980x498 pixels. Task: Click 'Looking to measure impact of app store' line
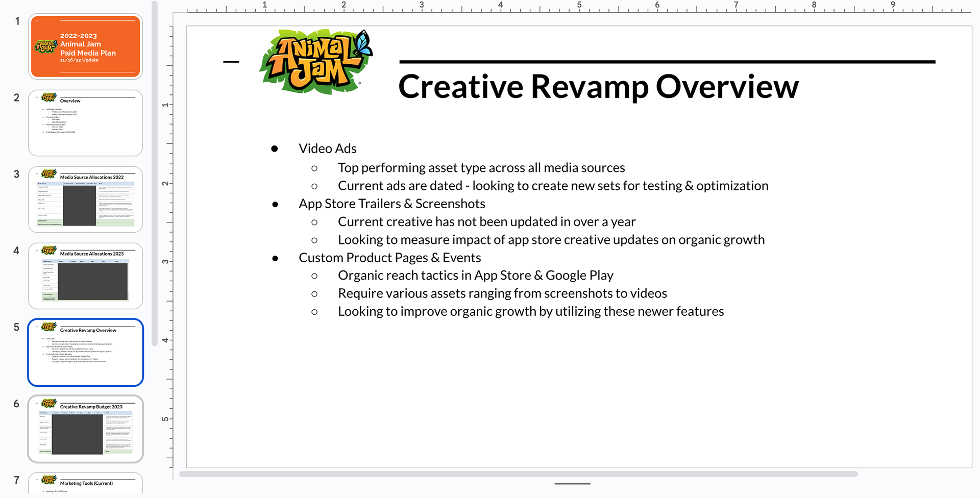551,240
